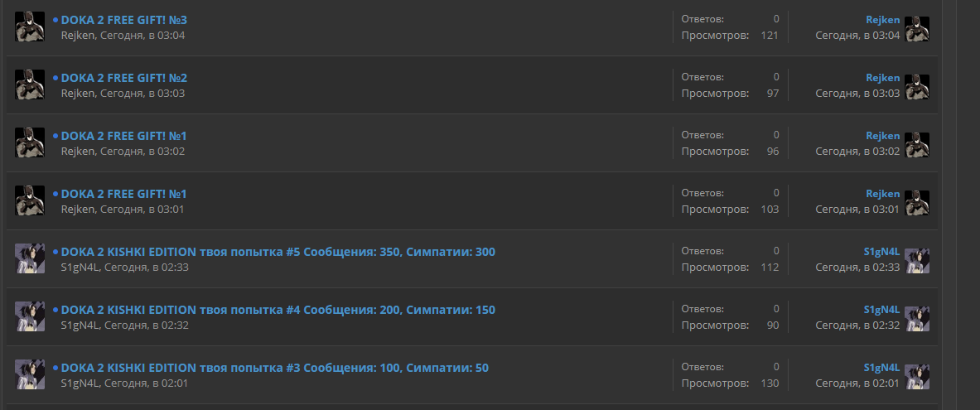Open KISHKI EDITION attempt #4 thread
Screen dimensions: 980x410
click(x=278, y=310)
